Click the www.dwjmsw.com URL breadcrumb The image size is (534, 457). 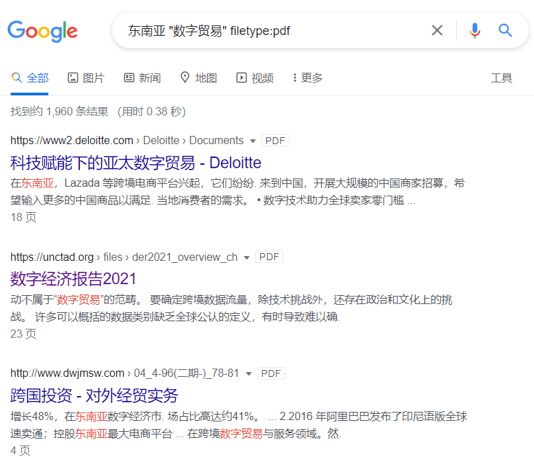point(125,373)
